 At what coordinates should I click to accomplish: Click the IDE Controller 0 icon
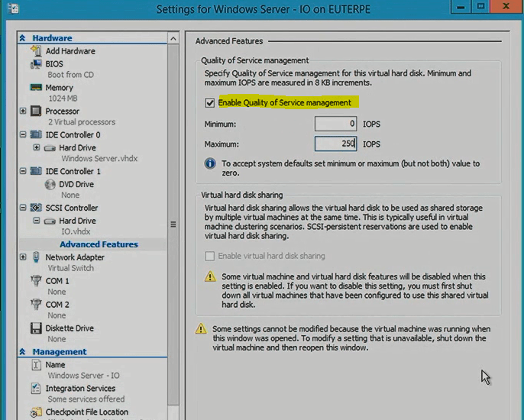pos(36,134)
